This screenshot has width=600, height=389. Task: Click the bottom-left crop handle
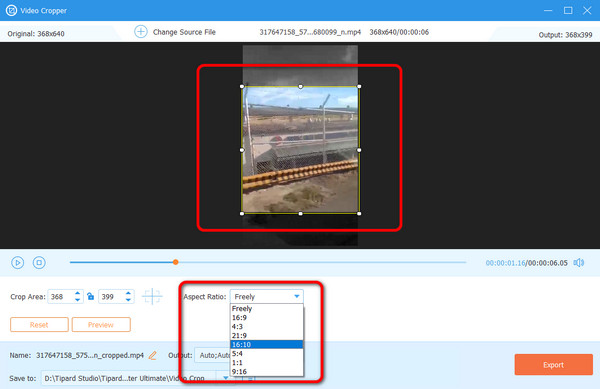(x=242, y=213)
